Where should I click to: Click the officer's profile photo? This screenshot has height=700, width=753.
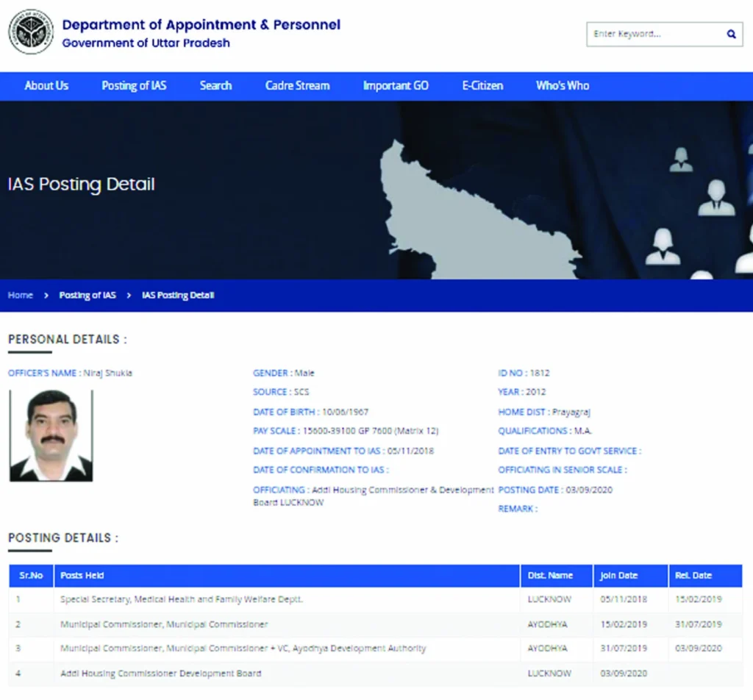point(51,435)
